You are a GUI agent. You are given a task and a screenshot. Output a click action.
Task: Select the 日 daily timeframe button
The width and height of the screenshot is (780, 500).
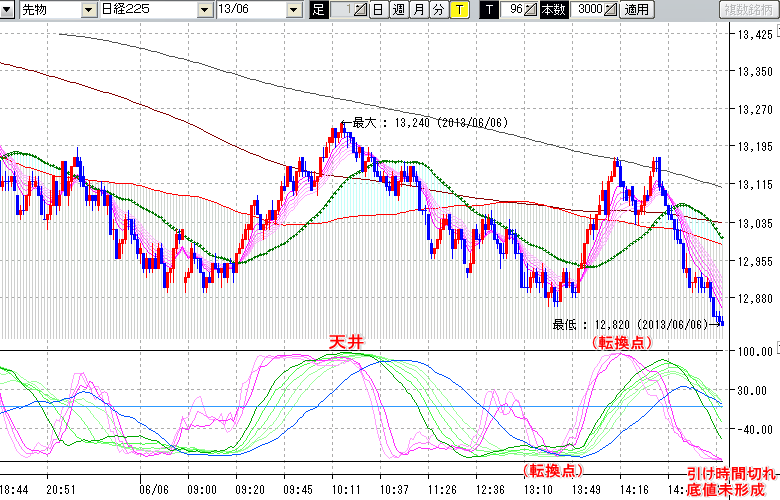(x=378, y=10)
